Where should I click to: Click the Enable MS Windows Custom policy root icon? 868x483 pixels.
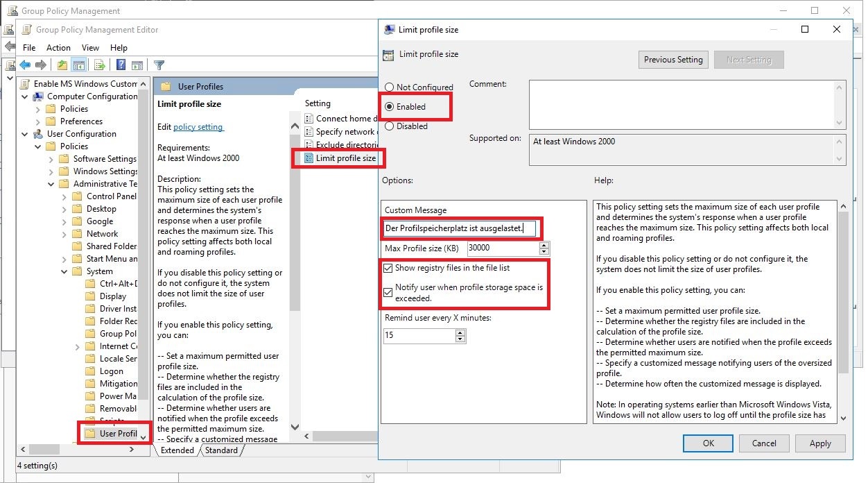click(26, 84)
